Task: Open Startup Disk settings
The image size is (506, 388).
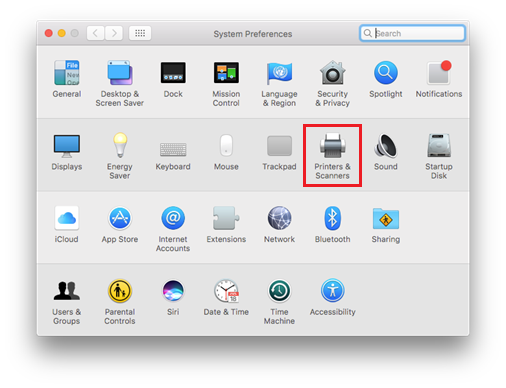Action: click(x=439, y=156)
